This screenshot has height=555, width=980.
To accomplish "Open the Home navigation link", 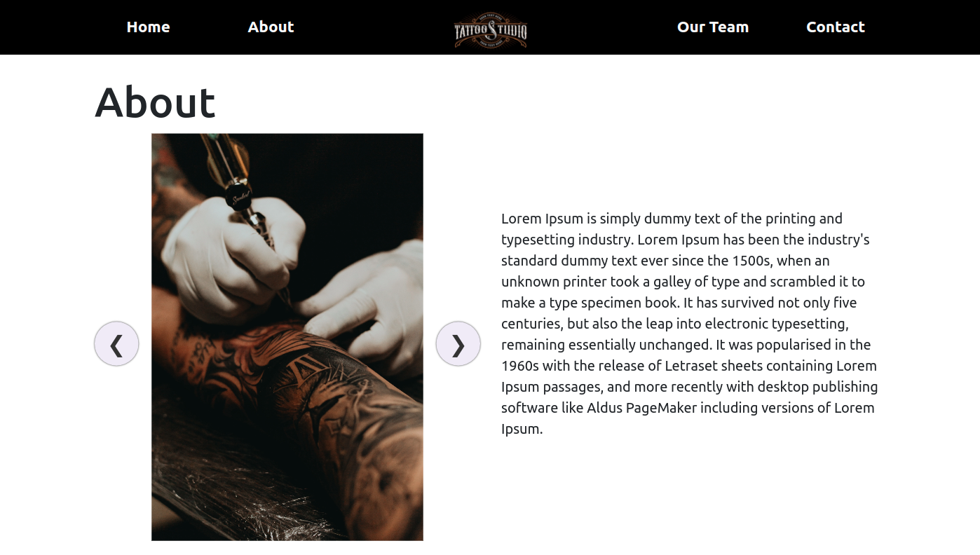I will click(148, 27).
